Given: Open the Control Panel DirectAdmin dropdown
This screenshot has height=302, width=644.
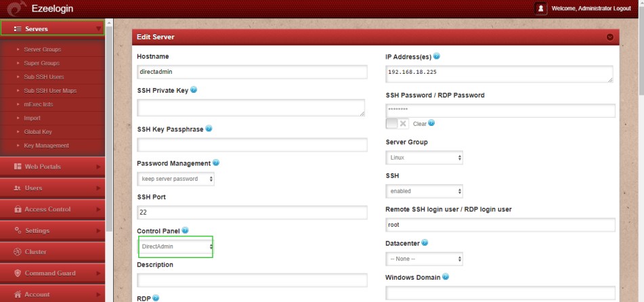Looking at the screenshot, I should click(x=176, y=246).
